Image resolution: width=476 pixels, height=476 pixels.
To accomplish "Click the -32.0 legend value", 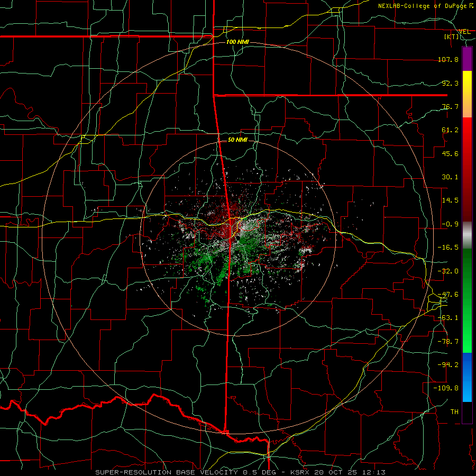I will pos(448,271).
